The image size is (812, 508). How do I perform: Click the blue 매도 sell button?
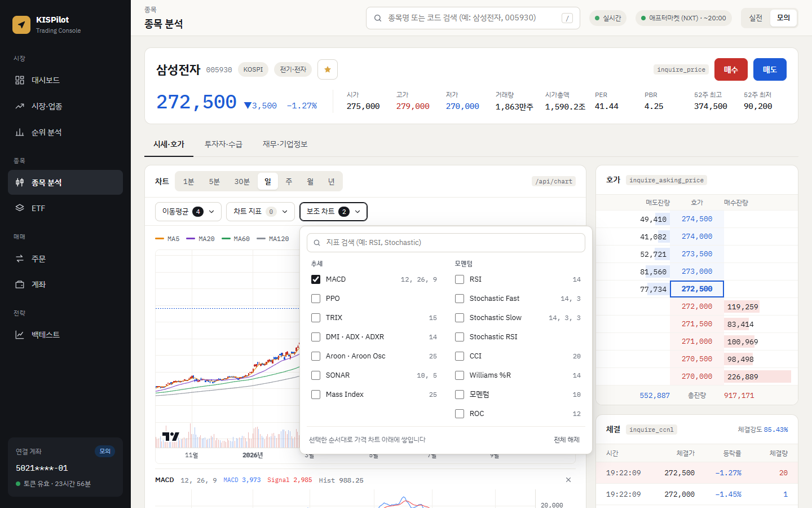(770, 69)
